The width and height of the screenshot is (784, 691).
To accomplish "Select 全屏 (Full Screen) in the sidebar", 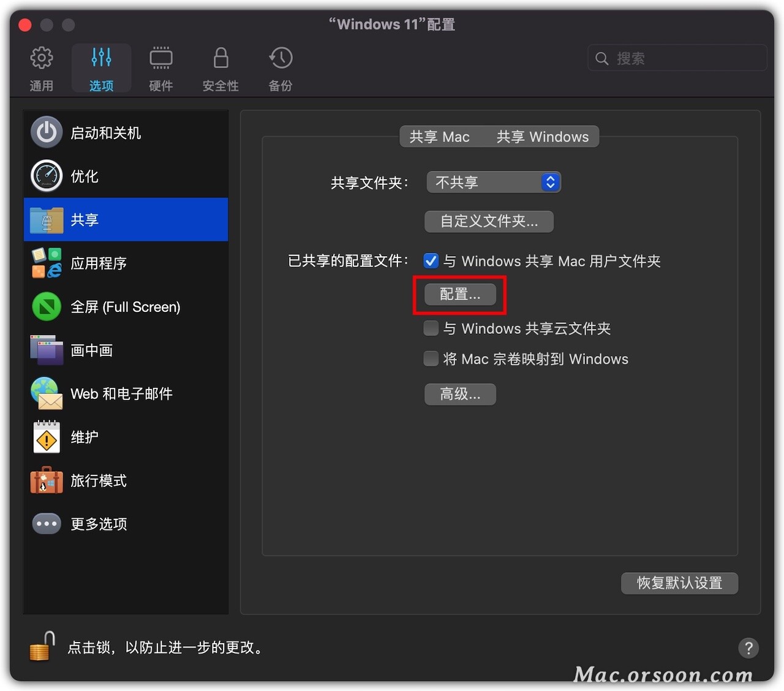I will [x=126, y=306].
